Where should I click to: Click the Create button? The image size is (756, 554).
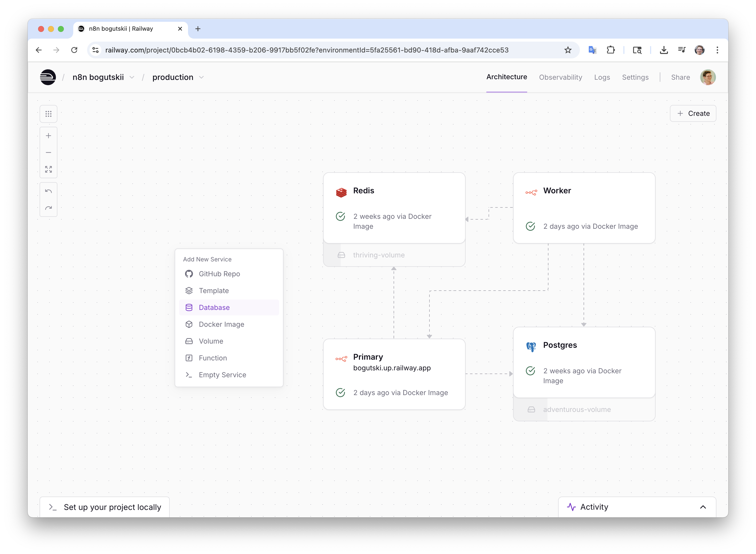[693, 114]
